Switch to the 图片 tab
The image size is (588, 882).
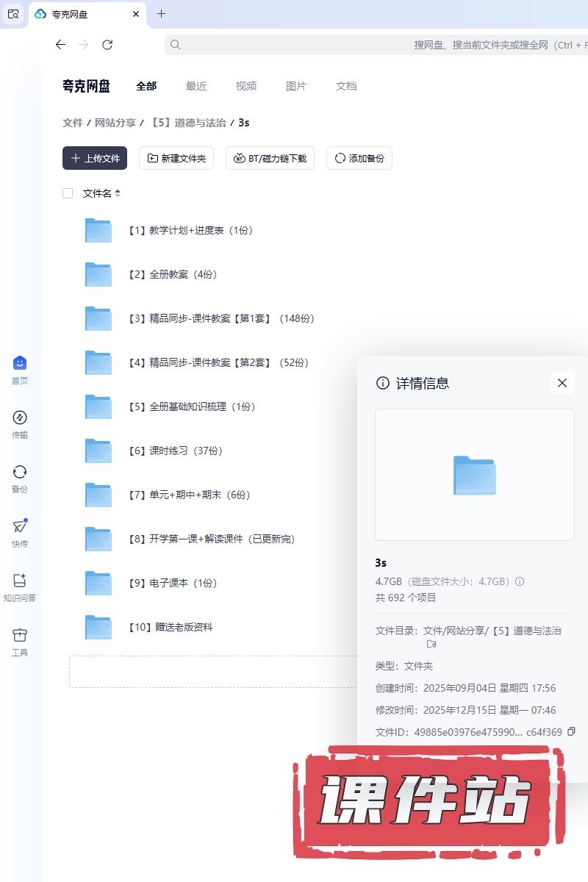coord(296,86)
